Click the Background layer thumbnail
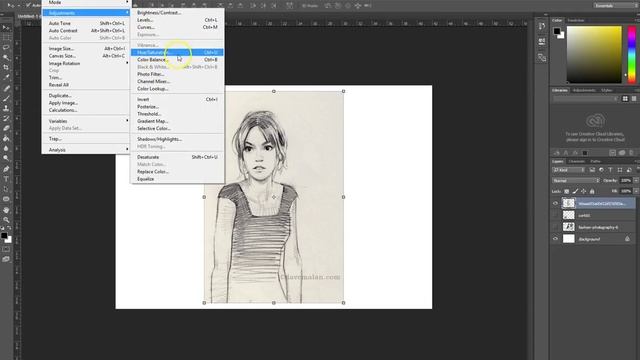The height and width of the screenshot is (360, 640). 569,239
